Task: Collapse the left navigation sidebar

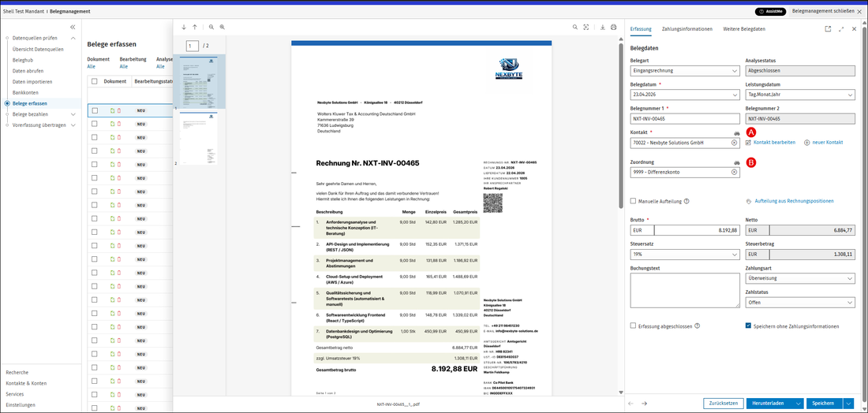Action: coord(72,27)
